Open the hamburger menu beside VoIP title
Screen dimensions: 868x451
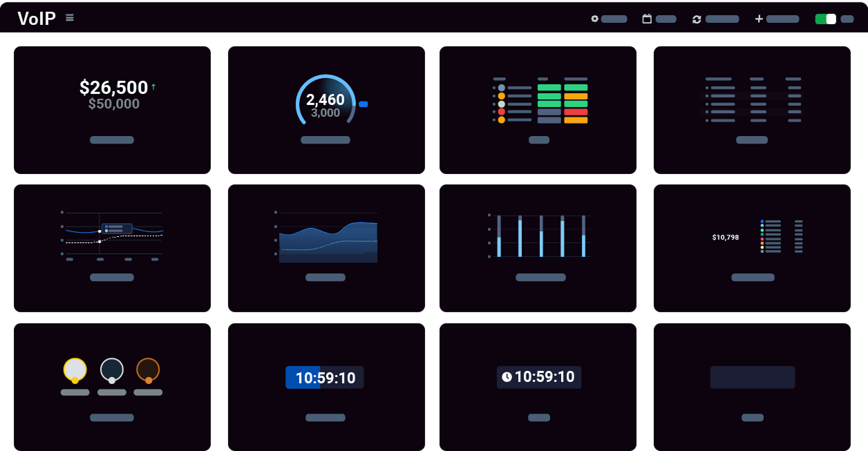(69, 17)
